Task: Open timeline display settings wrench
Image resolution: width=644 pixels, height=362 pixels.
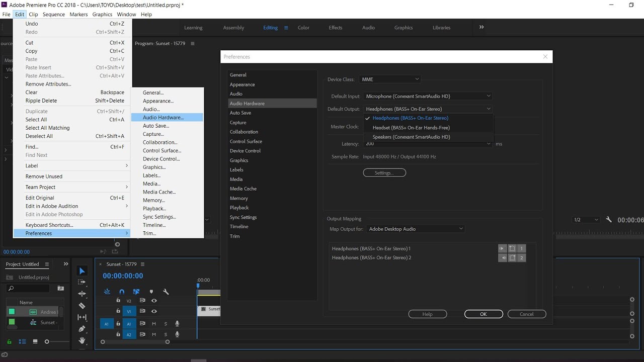Action: click(166, 292)
